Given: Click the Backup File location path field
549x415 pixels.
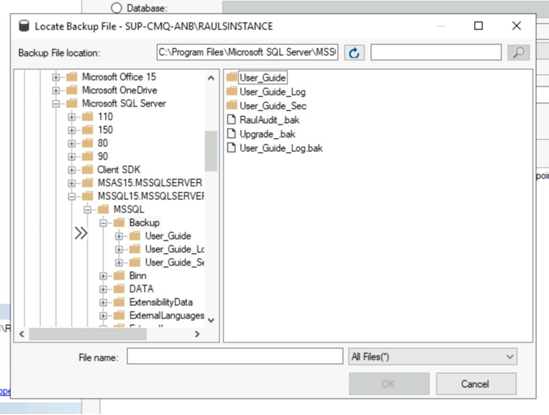Looking at the screenshot, I should tap(247, 53).
